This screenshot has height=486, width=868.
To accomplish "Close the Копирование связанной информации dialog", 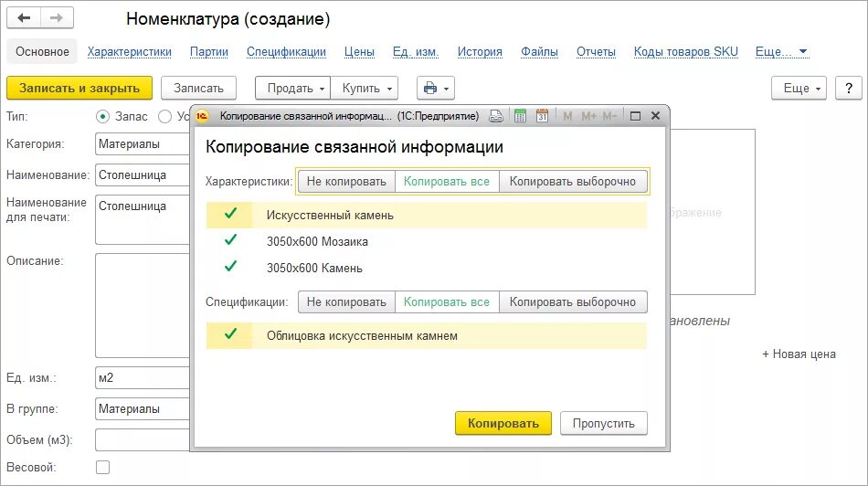I will [655, 116].
